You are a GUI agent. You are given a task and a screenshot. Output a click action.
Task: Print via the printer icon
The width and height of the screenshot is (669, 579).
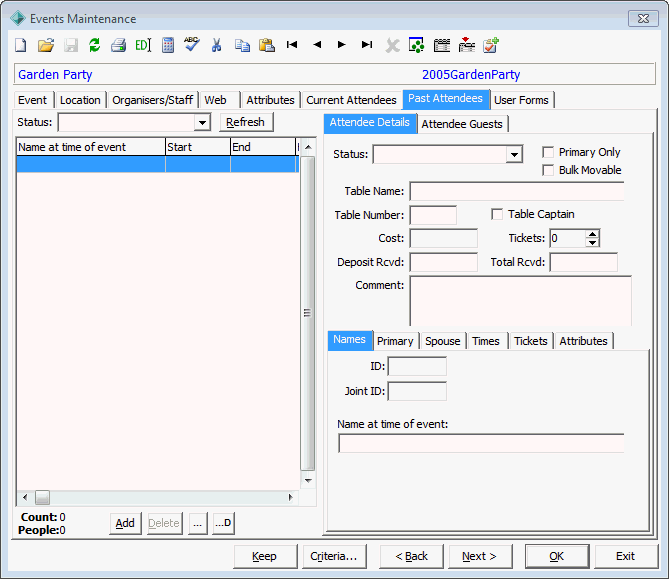119,45
